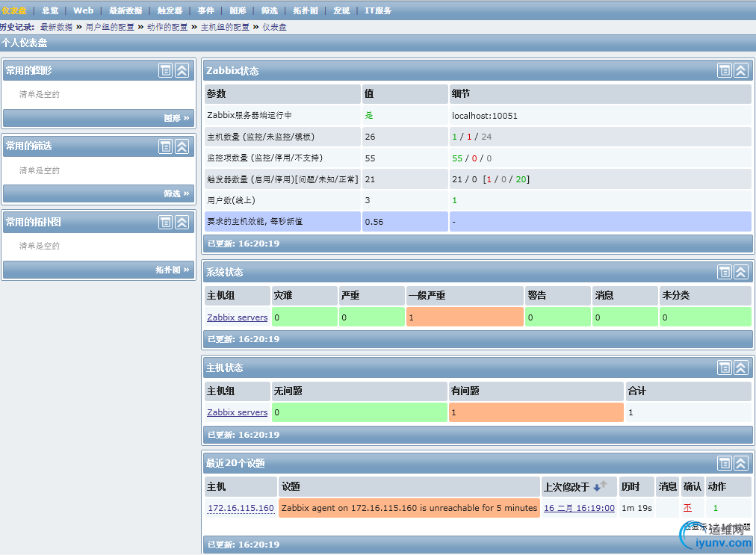Collapse the Zabbix状态 widget

coord(741,70)
